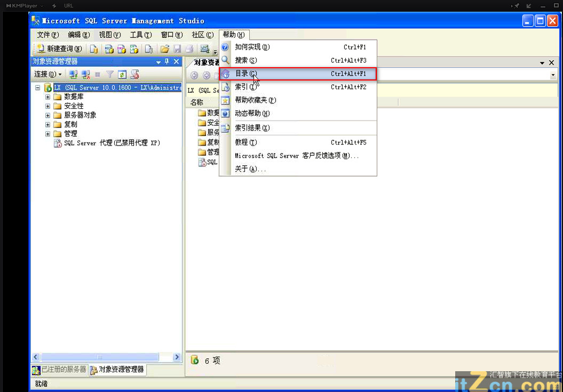Choose 关于(A)... from the Help menu
The height and width of the screenshot is (392, 563).
click(298, 169)
